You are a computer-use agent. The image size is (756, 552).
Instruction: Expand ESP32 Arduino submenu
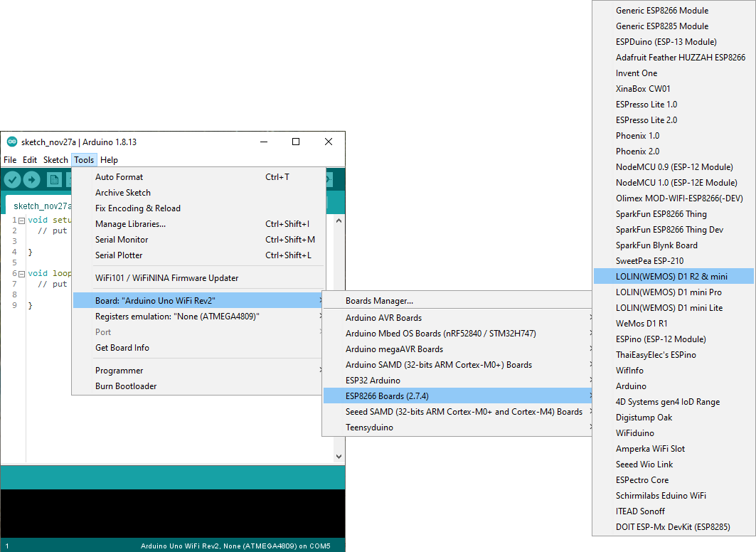tap(457, 381)
